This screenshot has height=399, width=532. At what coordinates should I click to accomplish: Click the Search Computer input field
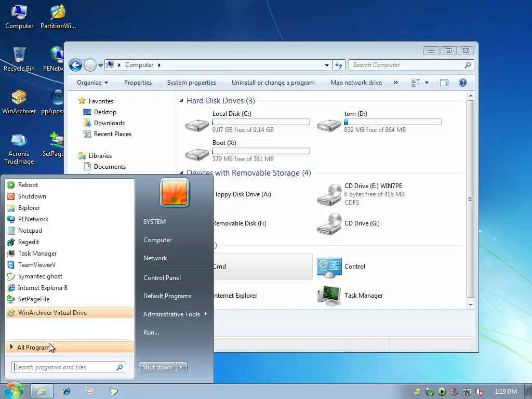tap(411, 65)
